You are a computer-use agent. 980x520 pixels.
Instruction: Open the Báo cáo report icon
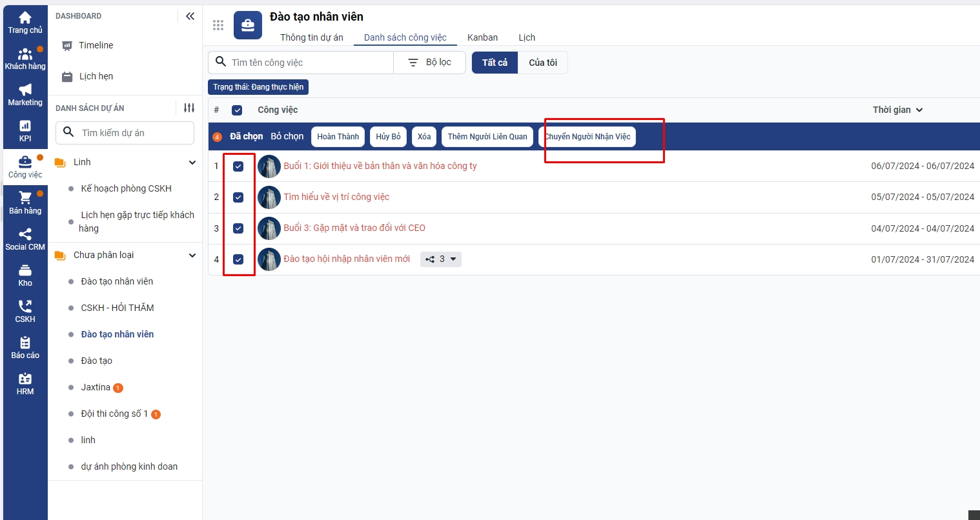click(x=25, y=343)
